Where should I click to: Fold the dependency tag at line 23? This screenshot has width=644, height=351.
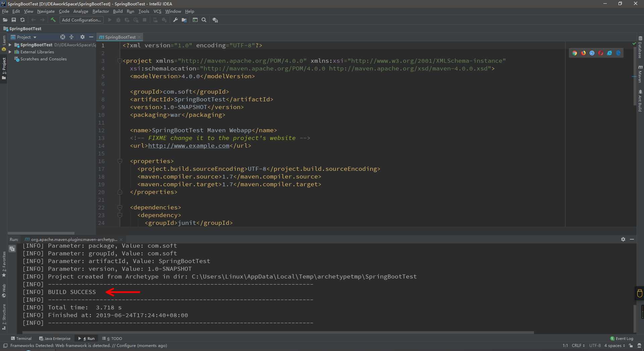pos(120,215)
